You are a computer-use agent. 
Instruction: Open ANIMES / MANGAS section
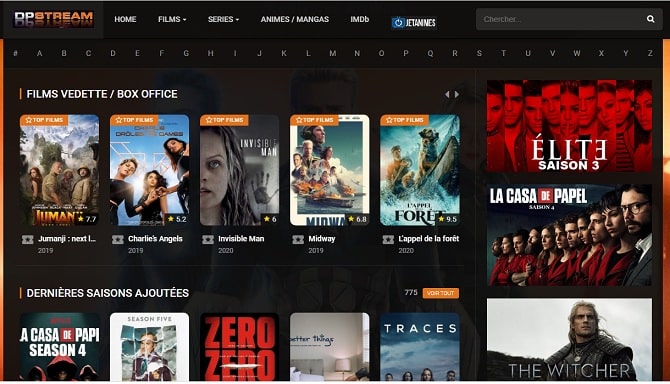[x=295, y=19]
